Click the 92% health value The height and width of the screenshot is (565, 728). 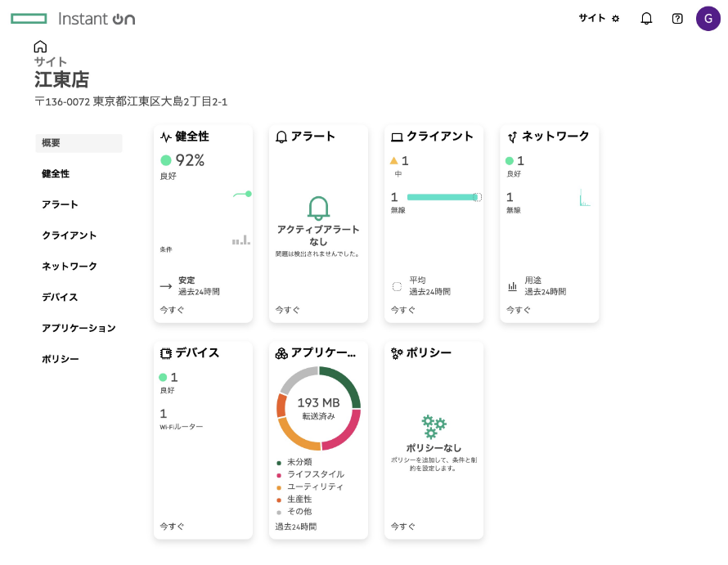point(190,160)
